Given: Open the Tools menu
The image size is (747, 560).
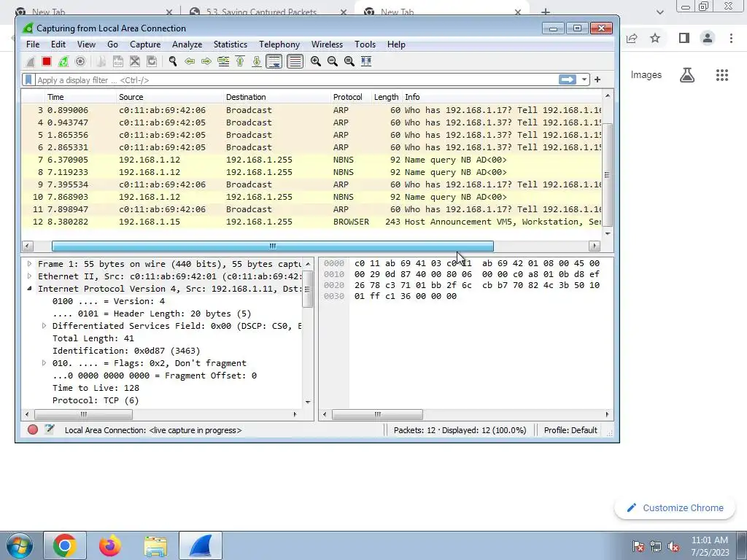Looking at the screenshot, I should [365, 44].
